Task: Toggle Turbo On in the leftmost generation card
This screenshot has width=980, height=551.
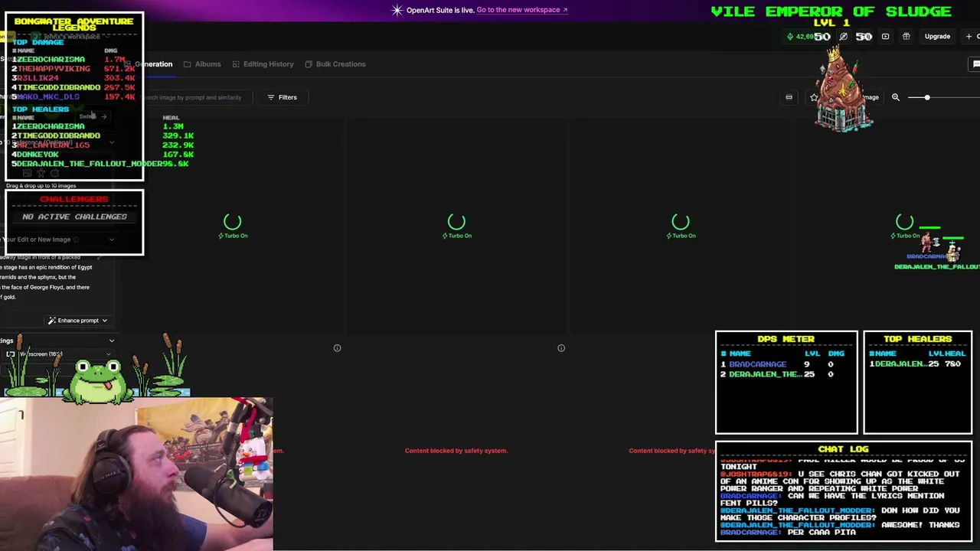Action: [233, 236]
